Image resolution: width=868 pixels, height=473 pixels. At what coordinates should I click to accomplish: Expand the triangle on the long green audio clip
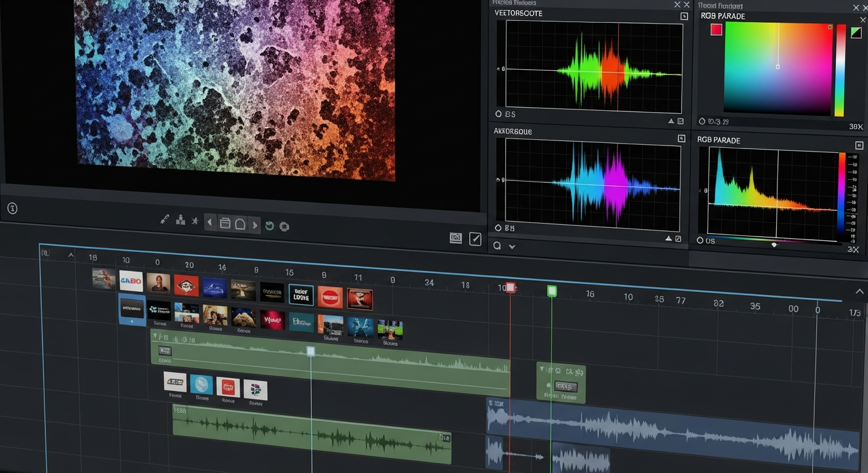tap(155, 336)
